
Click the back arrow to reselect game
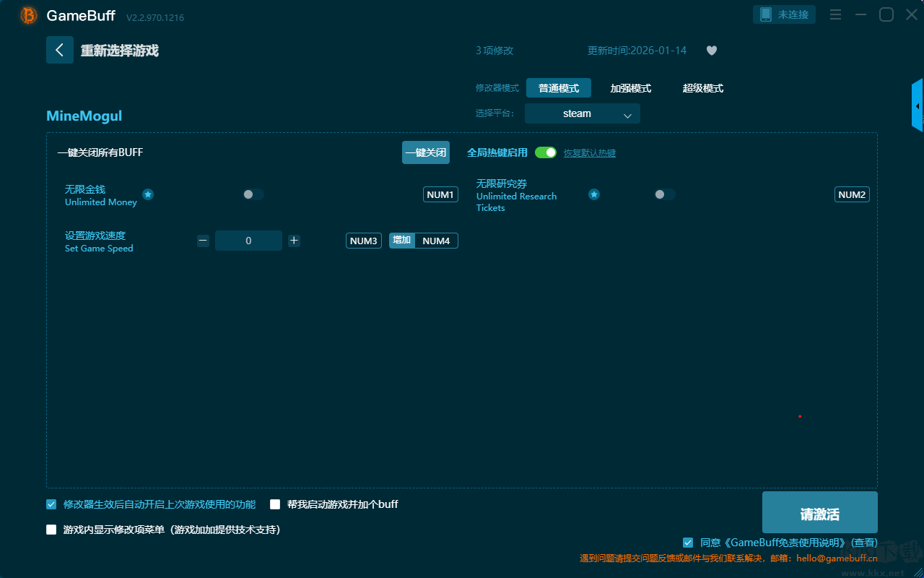coord(60,50)
